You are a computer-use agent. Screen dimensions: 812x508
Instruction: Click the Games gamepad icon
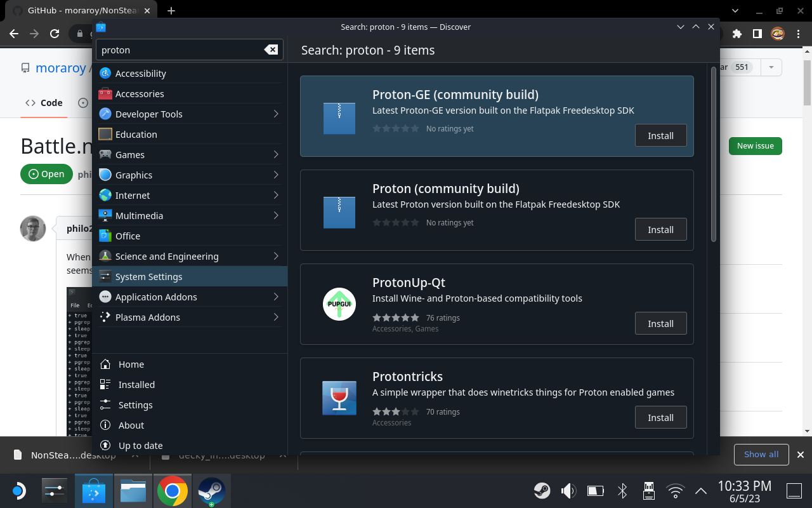103,154
